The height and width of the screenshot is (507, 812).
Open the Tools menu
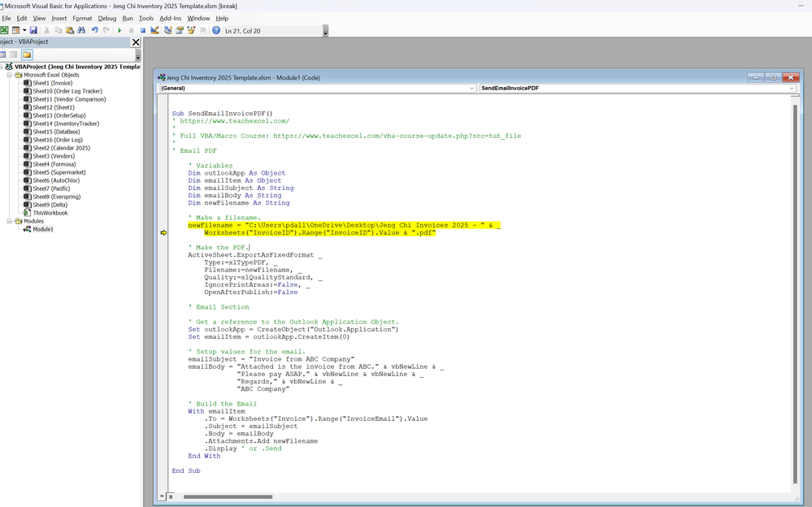146,18
